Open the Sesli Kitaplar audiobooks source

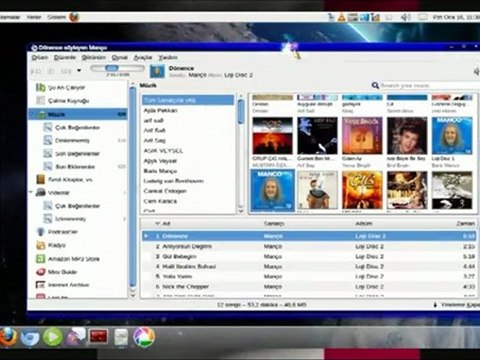pos(70,180)
